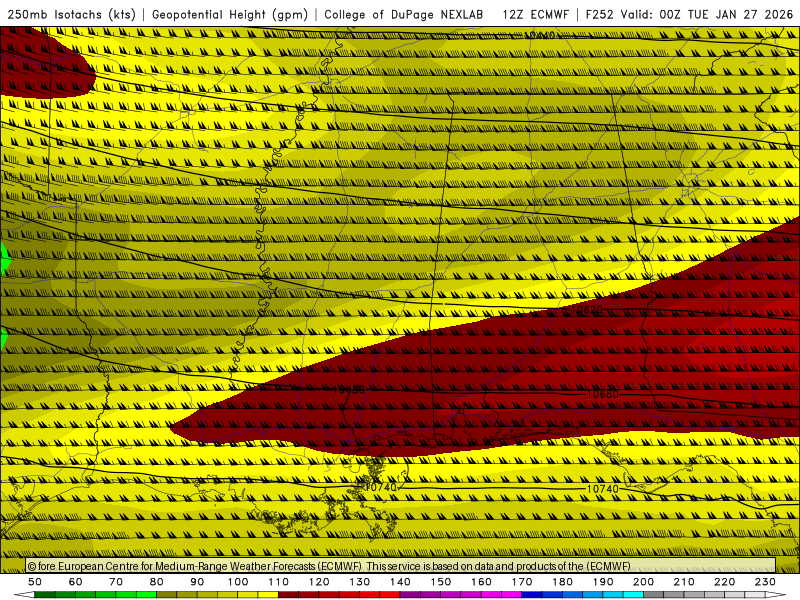
Task: Click the 210 kts colorbar label
Action: coord(684,582)
